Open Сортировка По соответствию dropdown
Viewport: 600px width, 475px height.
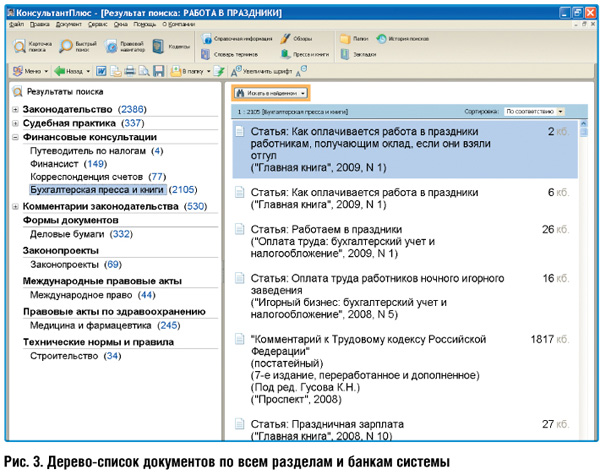[x=534, y=111]
